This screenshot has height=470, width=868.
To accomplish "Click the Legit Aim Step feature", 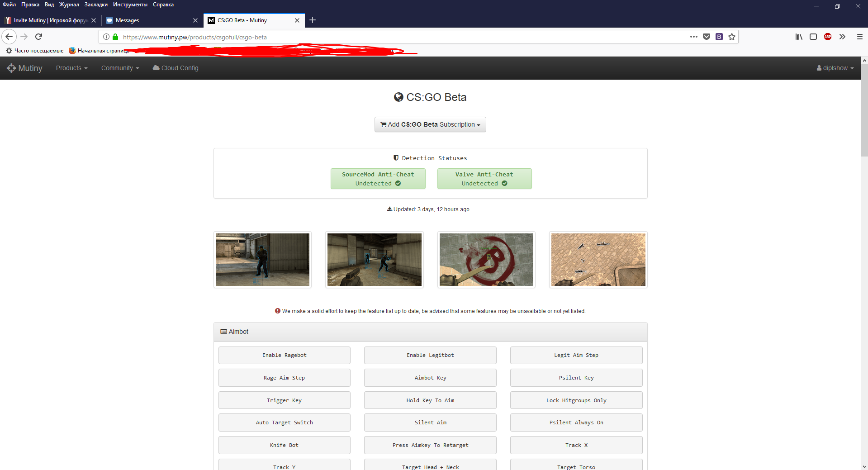I will [576, 355].
